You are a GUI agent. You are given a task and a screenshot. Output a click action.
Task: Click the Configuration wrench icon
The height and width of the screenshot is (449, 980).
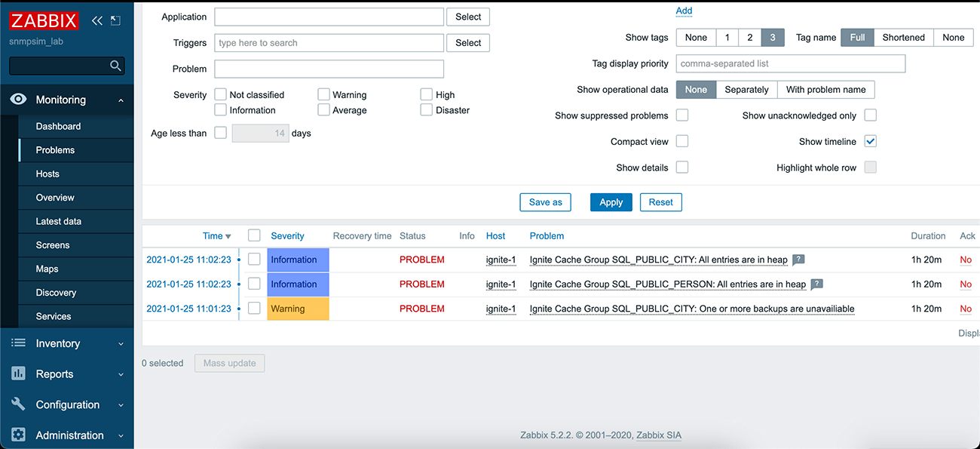(x=19, y=404)
